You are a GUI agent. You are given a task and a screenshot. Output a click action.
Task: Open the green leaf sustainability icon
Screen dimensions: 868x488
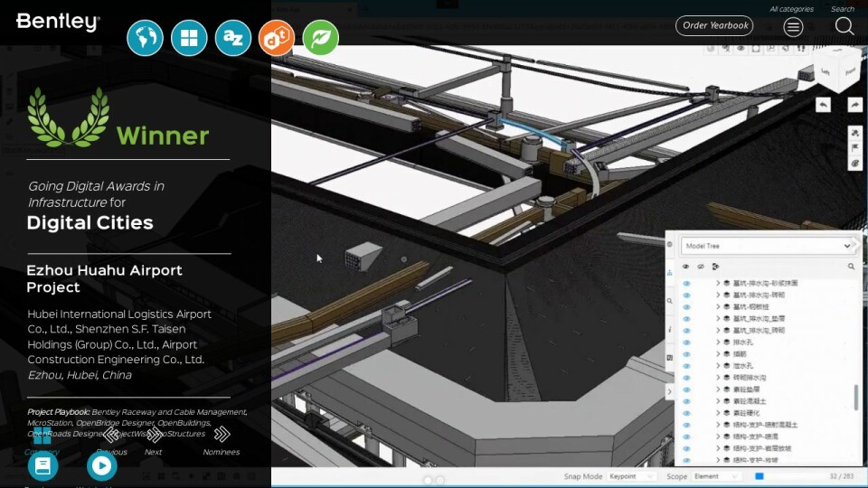[x=321, y=38]
